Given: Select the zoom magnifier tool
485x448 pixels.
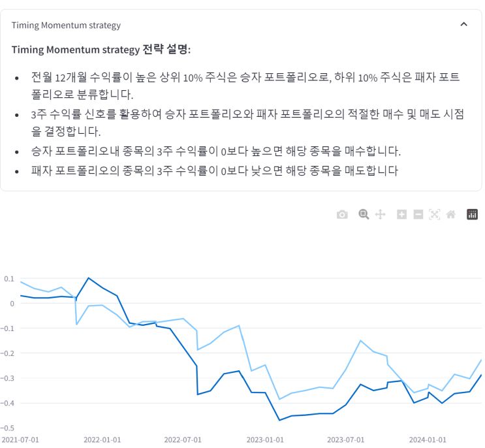Looking at the screenshot, I should coord(364,214).
